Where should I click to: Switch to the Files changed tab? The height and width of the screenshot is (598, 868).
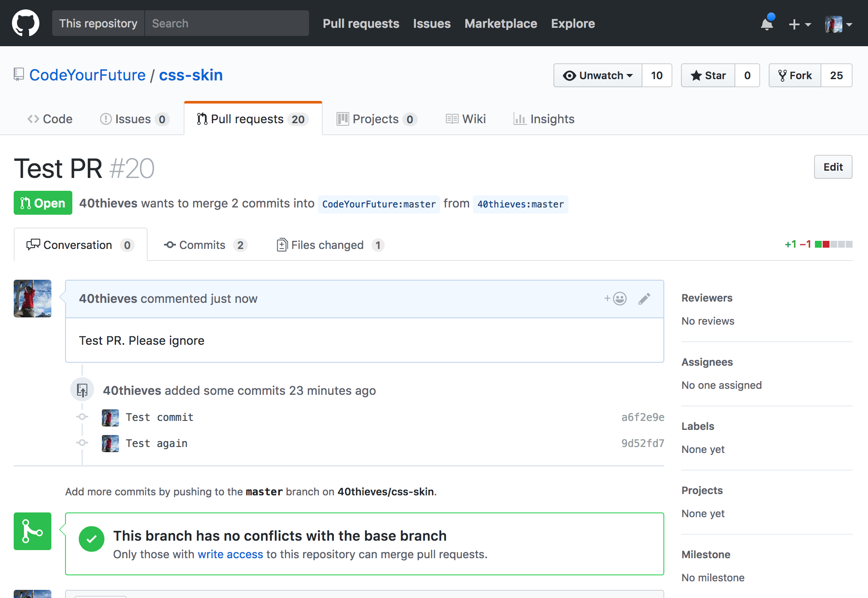330,245
